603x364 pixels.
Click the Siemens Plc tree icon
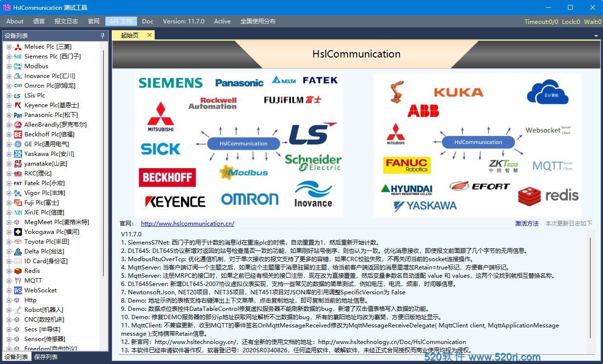click(x=18, y=57)
